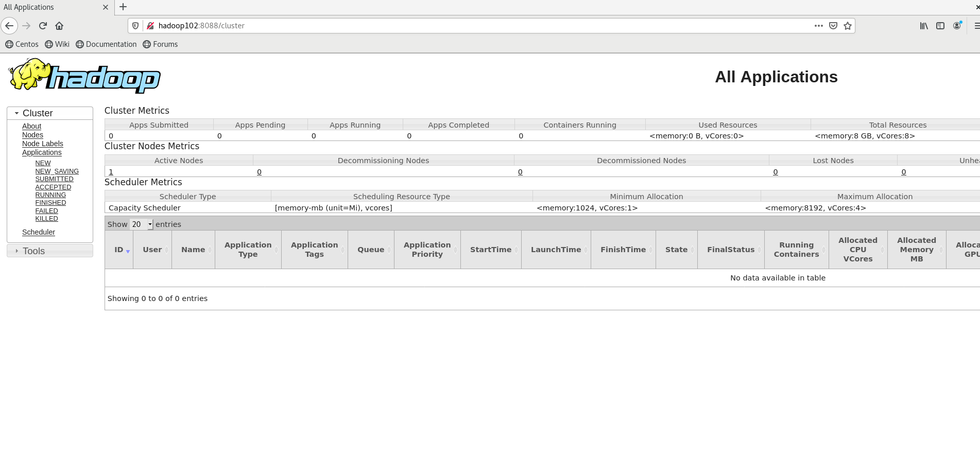Sort table by User column
980x476 pixels.
coord(152,250)
